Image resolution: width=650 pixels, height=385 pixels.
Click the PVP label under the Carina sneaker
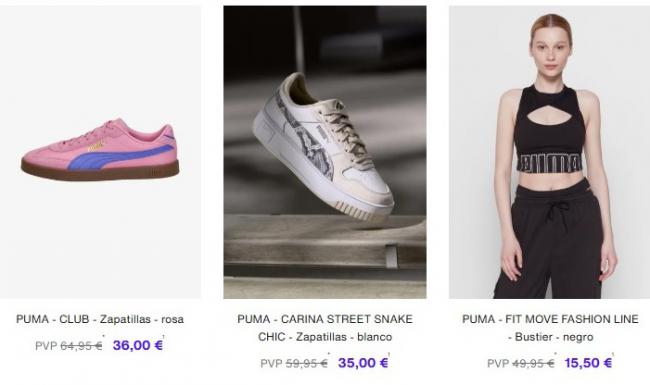pyautogui.click(x=271, y=363)
